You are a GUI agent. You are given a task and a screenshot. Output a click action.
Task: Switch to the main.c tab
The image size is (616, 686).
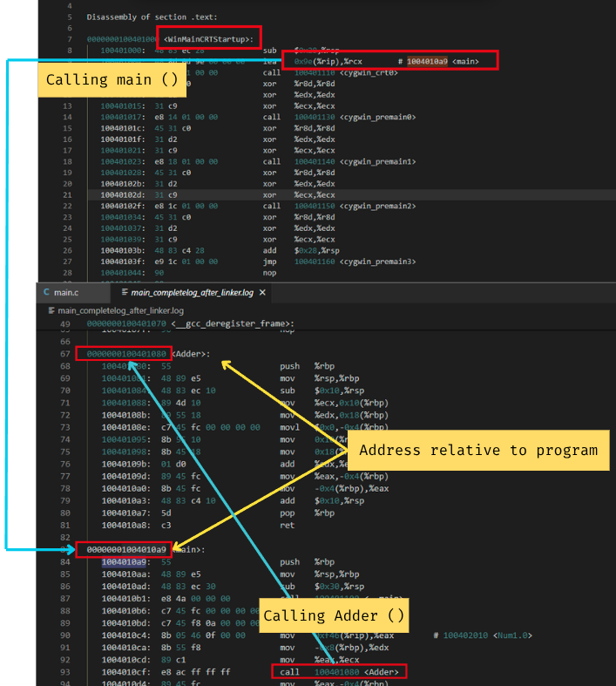pyautogui.click(x=66, y=292)
